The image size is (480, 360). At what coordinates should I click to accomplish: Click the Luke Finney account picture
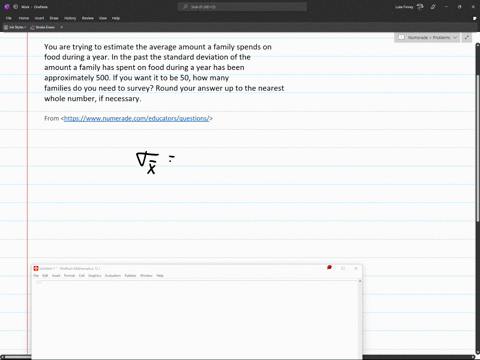[420, 7]
